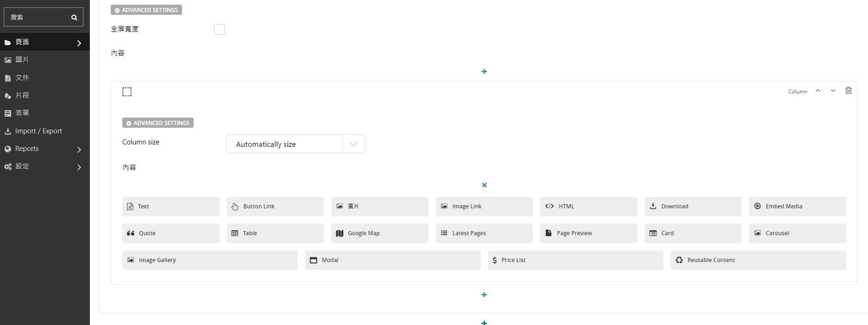Expand the 頁面 sidebar submenu arrow
The height and width of the screenshot is (325, 868).
[79, 43]
